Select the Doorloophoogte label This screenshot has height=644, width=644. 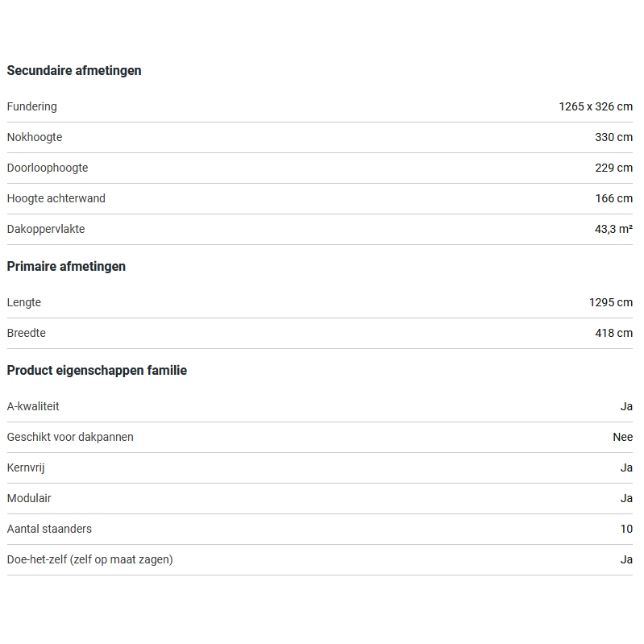[x=48, y=168]
